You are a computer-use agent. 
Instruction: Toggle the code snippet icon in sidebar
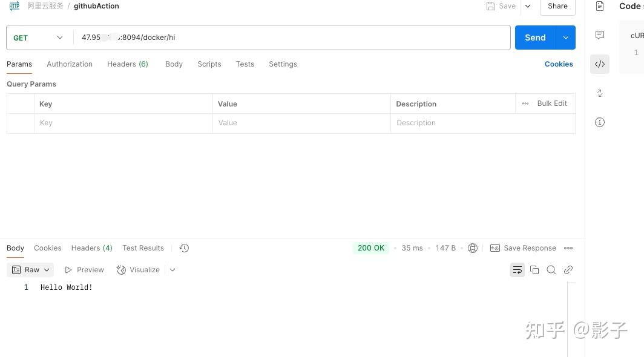click(600, 64)
